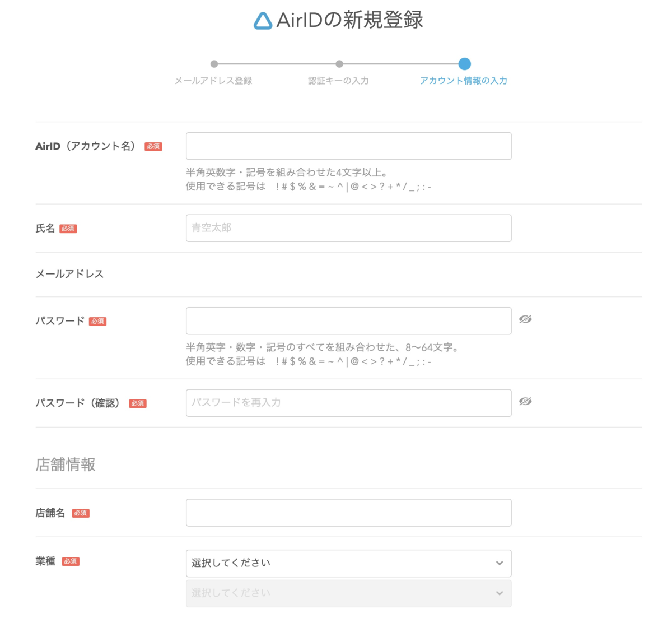Select the メールアドレス登録 step label
This screenshot has height=618, width=672.
click(213, 81)
